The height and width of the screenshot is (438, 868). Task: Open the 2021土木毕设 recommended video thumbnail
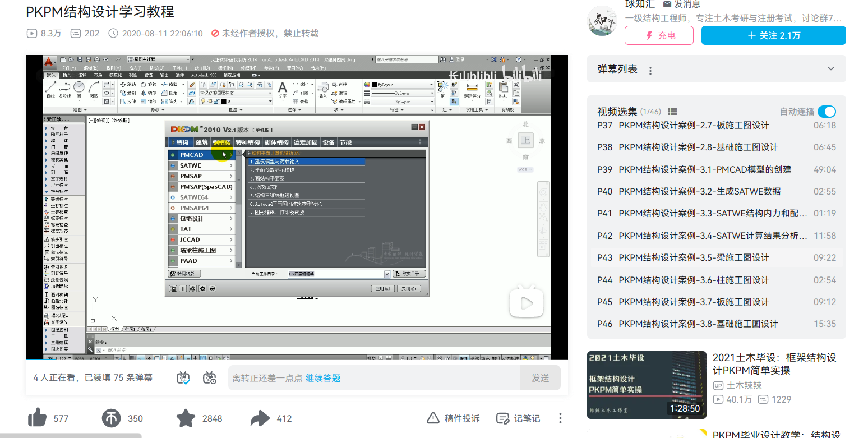[647, 385]
